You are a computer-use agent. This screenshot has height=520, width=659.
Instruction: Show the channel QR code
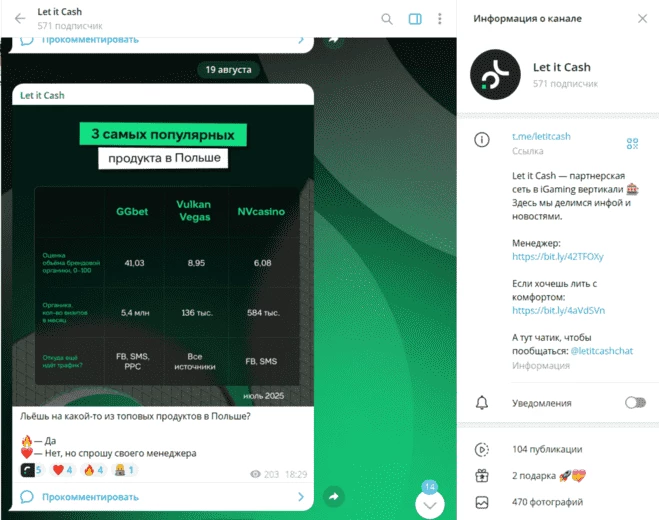[x=632, y=143]
